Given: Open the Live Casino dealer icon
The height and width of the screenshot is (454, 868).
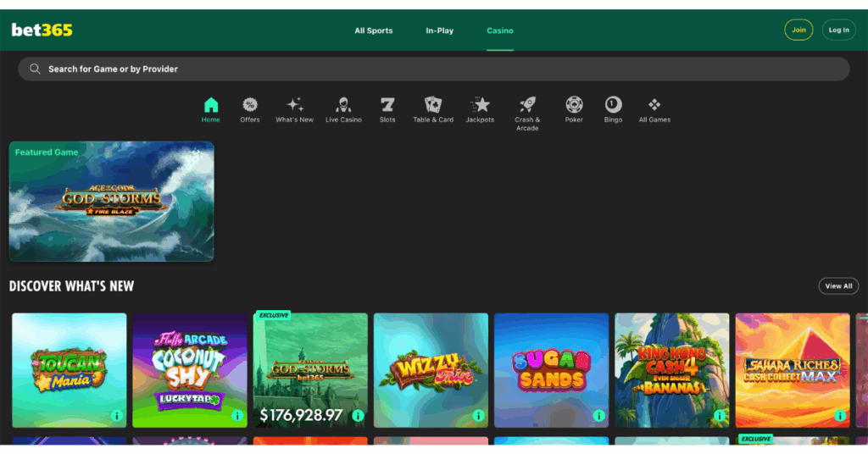Looking at the screenshot, I should click(x=343, y=104).
